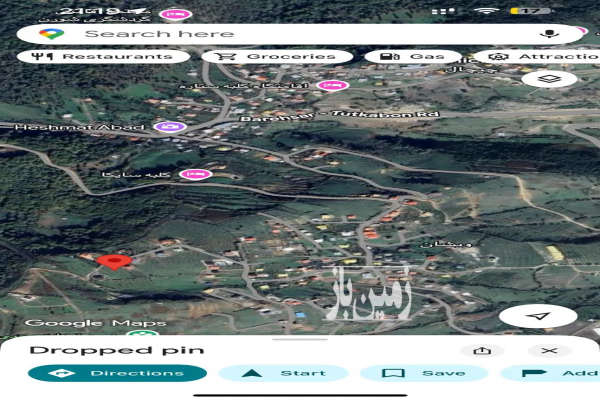This screenshot has height=400, width=600.
Task: Close the Dropped pin panel
Action: (549, 351)
